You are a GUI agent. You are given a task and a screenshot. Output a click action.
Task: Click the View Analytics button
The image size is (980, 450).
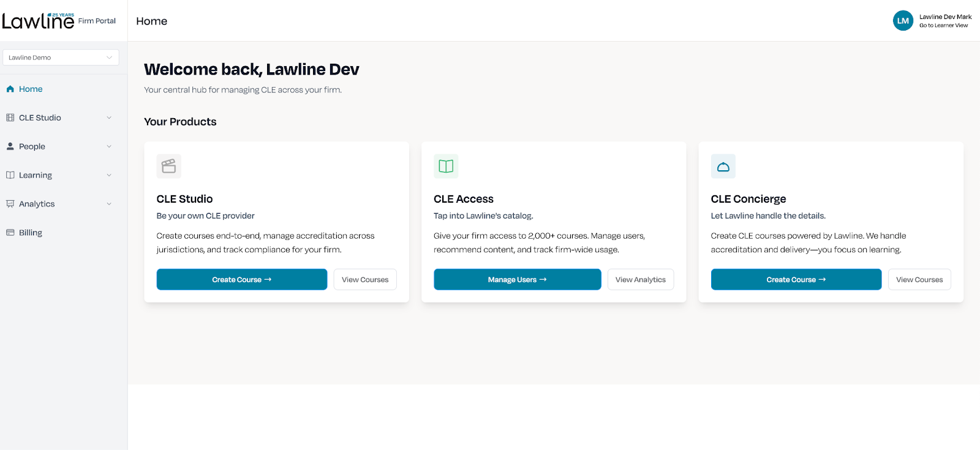point(640,279)
